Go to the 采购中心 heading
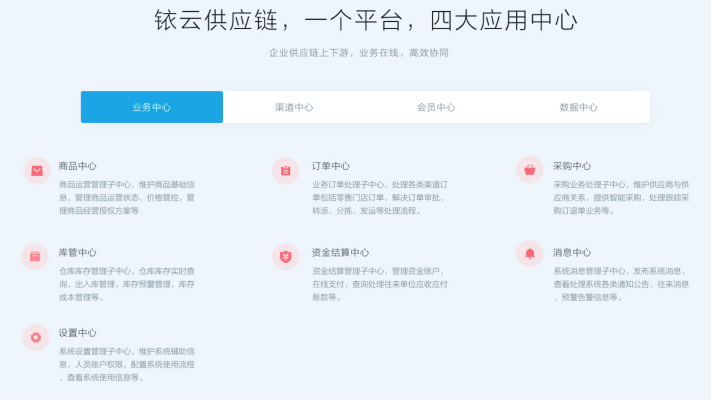Image resolution: width=712 pixels, height=401 pixels. (572, 166)
